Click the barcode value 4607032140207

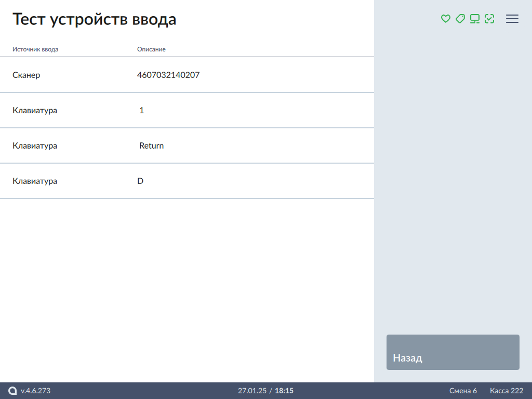(168, 75)
